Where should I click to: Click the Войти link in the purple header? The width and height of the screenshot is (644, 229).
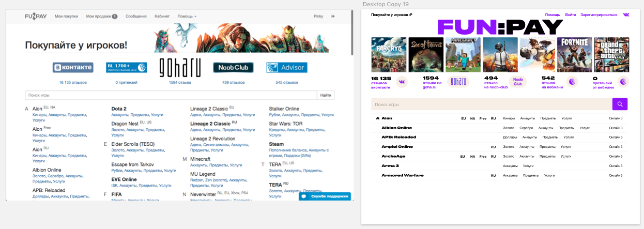[571, 15]
